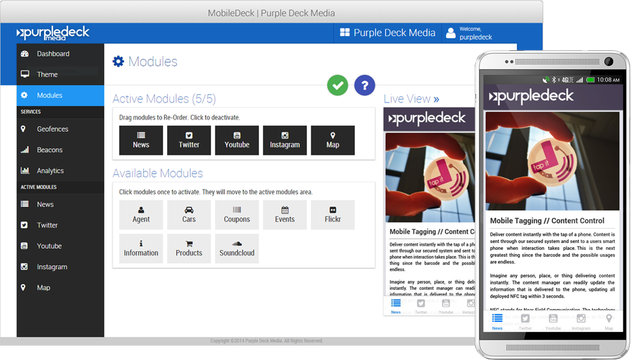This screenshot has height=364, width=631.
Task: Click the Bluetooth icon in phone status bar
Action: 553,80
